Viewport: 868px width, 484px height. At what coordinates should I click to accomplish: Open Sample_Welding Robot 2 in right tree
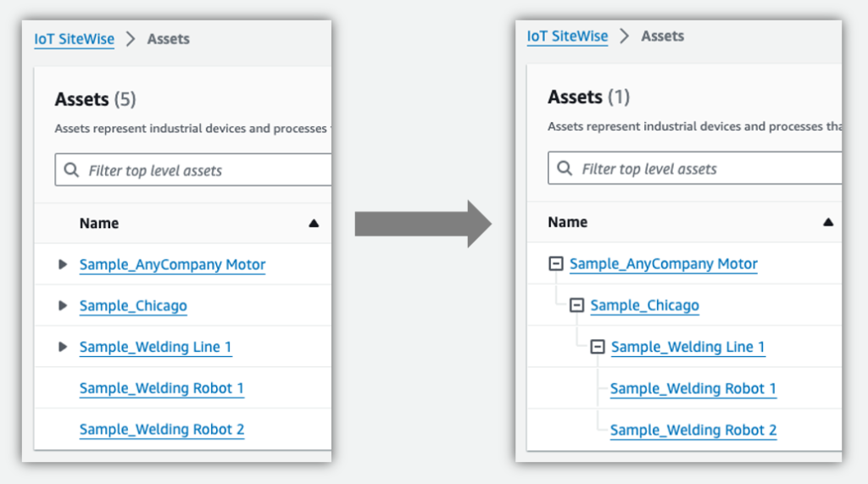[x=693, y=431]
